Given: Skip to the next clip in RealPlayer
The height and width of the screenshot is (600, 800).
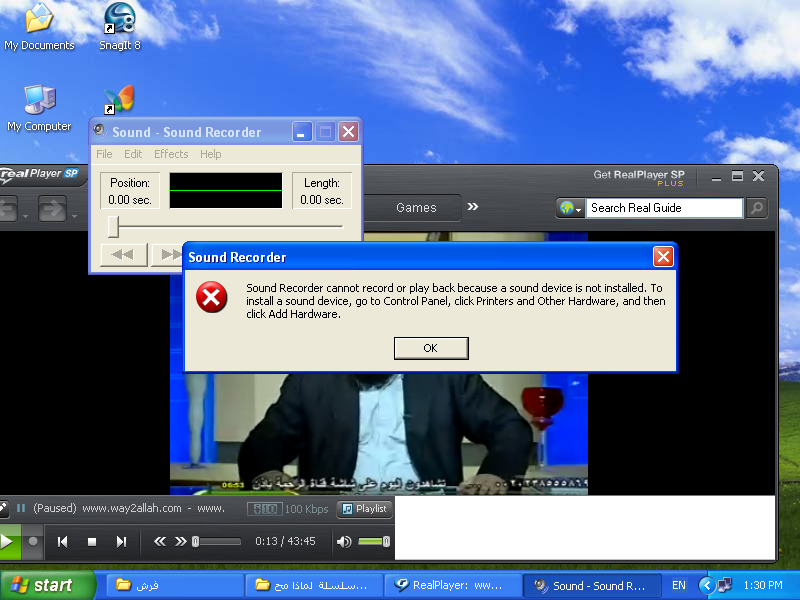Looking at the screenshot, I should click(x=121, y=542).
